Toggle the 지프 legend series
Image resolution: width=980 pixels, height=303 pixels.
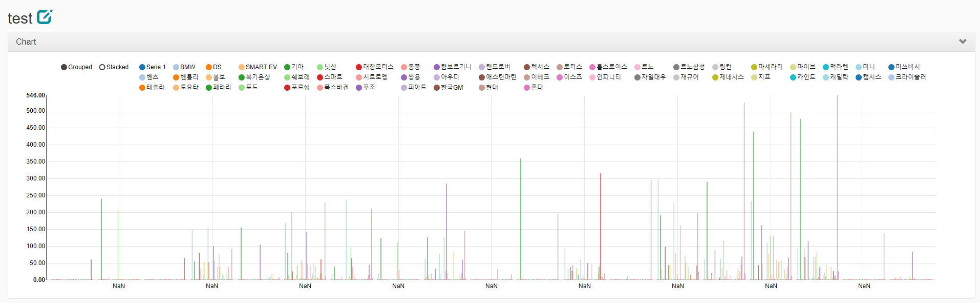pos(761,77)
